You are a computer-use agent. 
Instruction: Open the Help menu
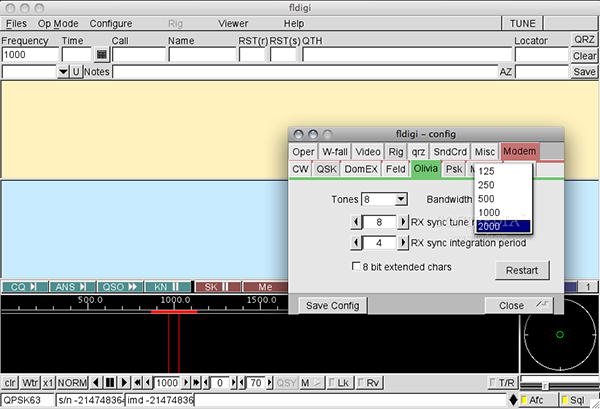[293, 24]
